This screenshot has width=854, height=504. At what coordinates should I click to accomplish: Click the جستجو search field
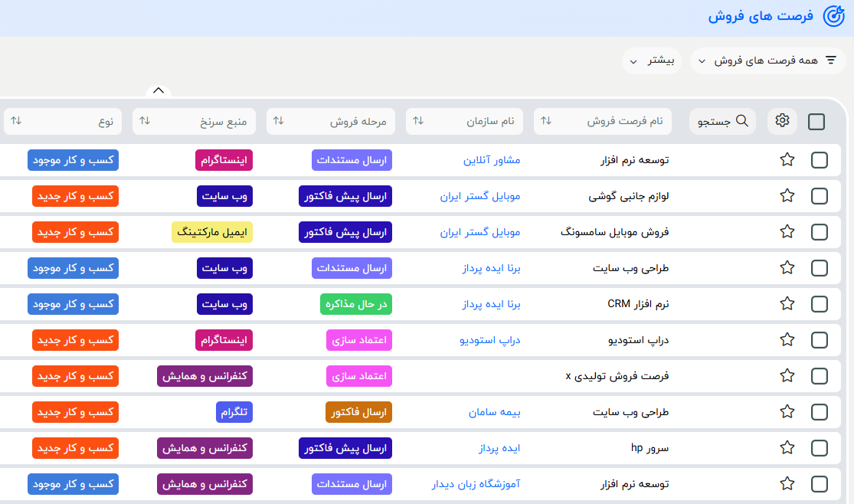(x=722, y=121)
